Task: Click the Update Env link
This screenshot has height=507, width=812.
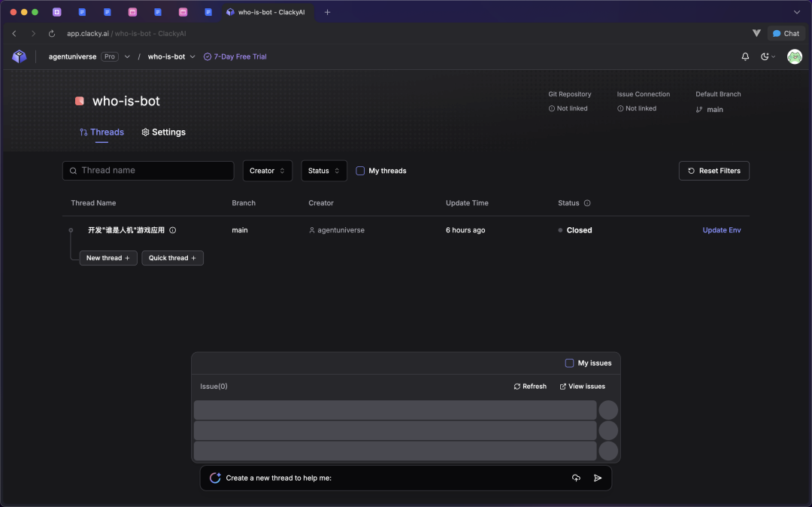Action: [721, 230]
